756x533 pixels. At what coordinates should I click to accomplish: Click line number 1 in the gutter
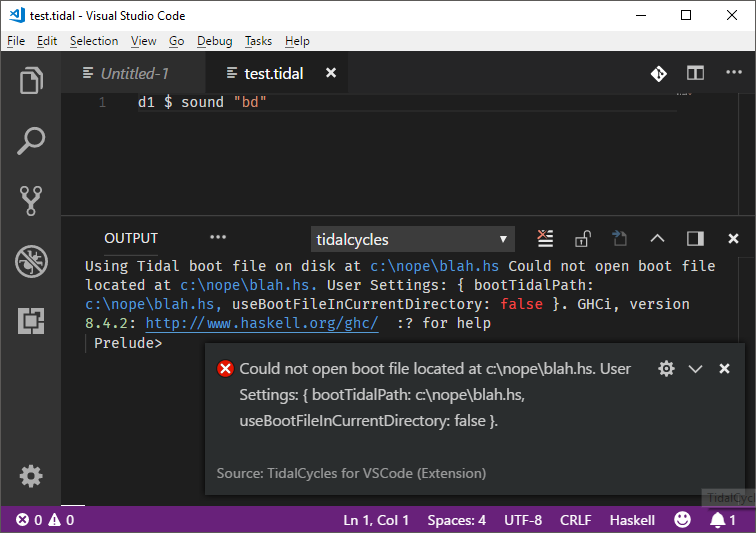click(x=102, y=102)
